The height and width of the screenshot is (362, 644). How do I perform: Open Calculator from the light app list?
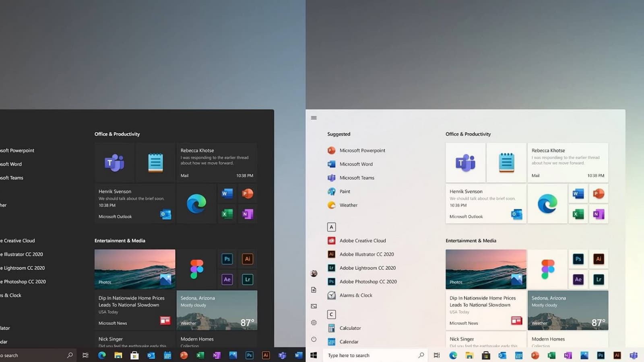(344, 328)
